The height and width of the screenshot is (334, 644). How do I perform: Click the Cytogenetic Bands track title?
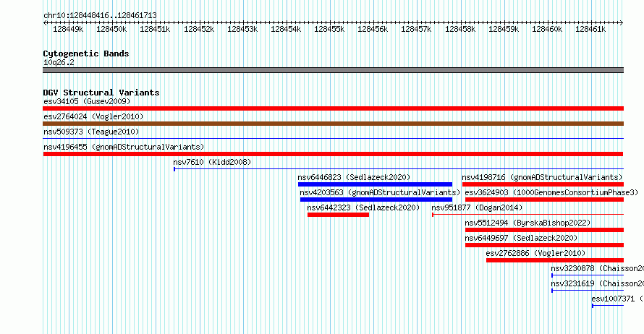pos(86,53)
